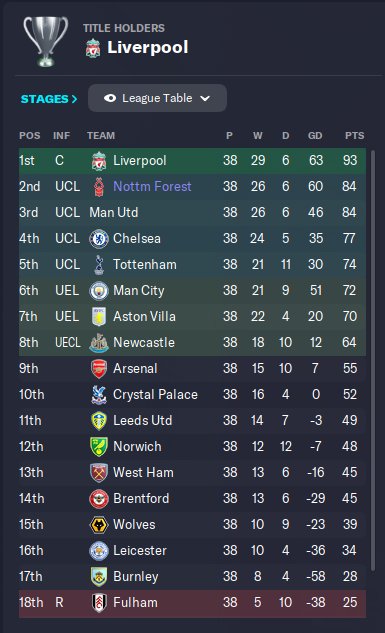
Task: Expand the dropdown chevron next to League Table
Action: click(x=205, y=98)
